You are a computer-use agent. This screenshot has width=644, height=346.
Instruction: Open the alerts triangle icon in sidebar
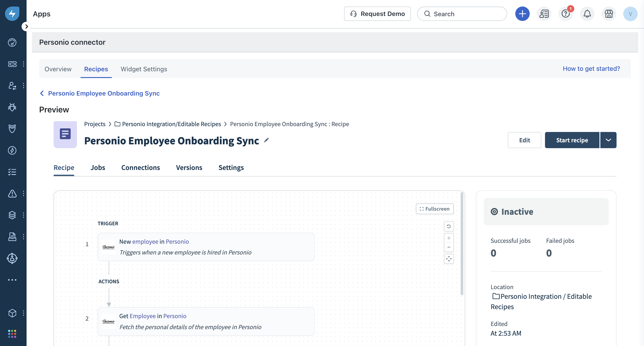pyautogui.click(x=12, y=194)
